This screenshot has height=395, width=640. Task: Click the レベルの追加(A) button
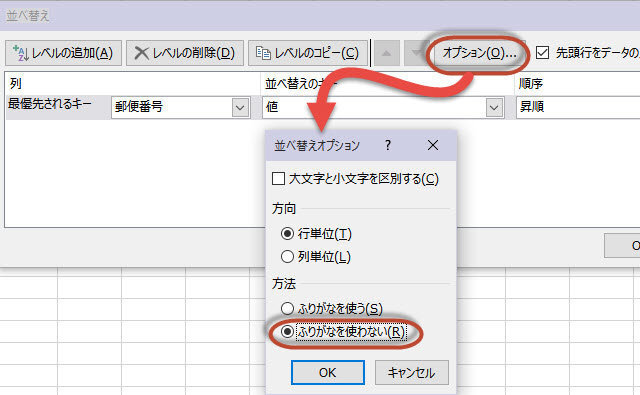[63, 53]
